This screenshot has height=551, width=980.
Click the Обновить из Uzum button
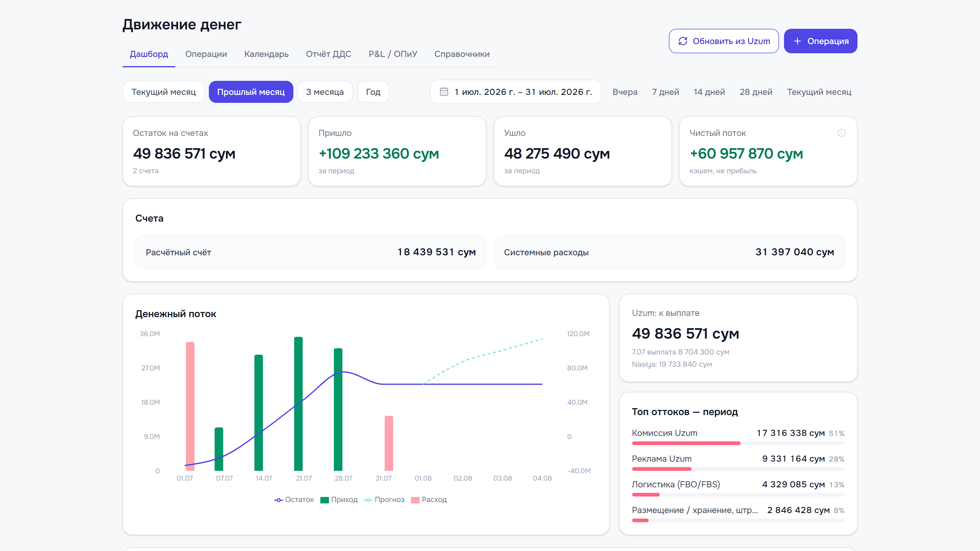coord(724,41)
